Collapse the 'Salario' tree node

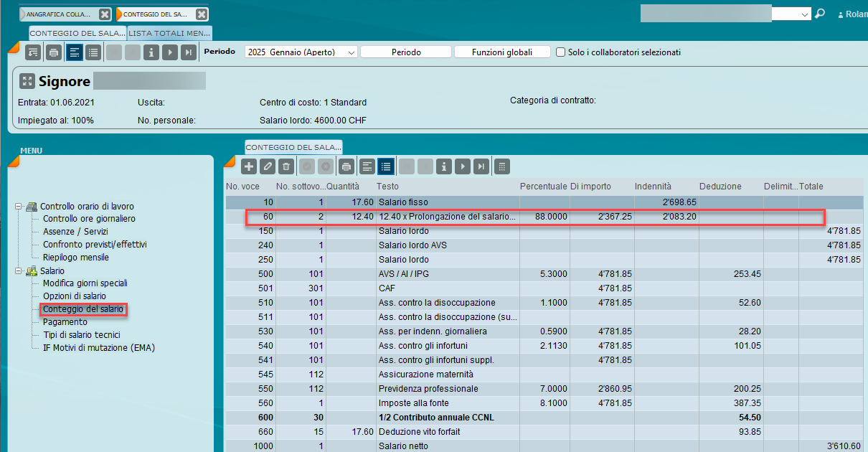pyautogui.click(x=19, y=270)
